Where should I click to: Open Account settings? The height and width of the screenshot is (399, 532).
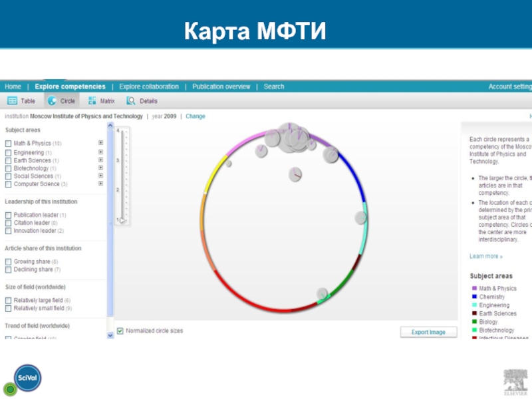(x=510, y=86)
